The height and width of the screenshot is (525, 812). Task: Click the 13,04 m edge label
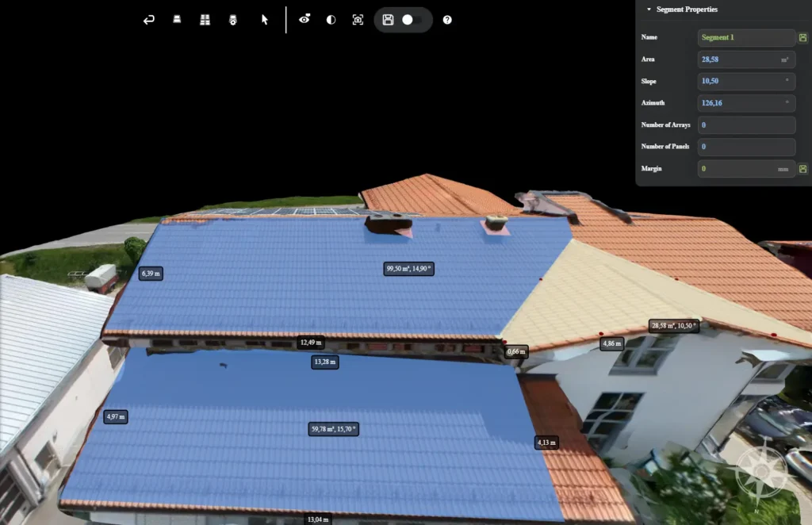point(318,519)
